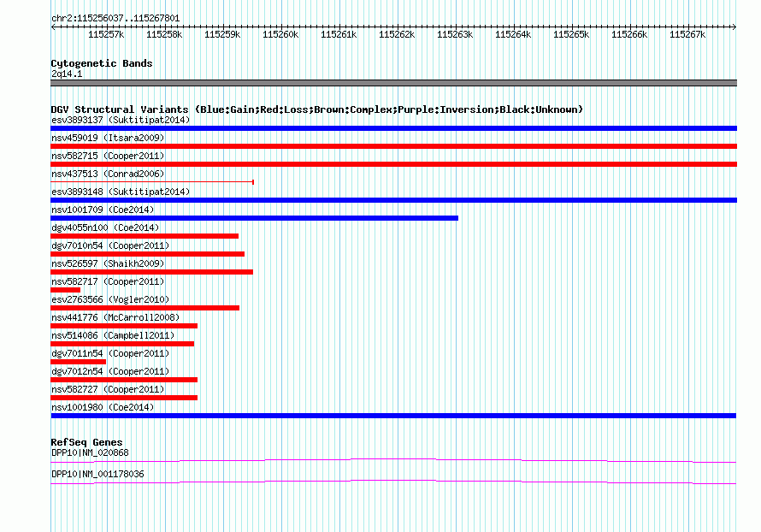Click the nsv1001980 (Coe2014) blue bar
The height and width of the screenshot is (532, 761).
393,416
